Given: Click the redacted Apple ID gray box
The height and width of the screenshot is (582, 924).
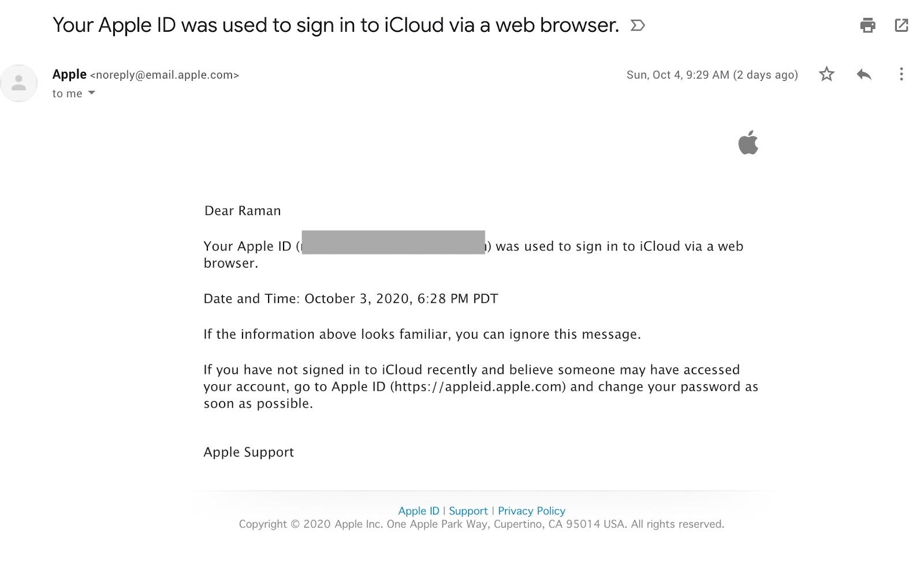Looking at the screenshot, I should tap(393, 242).
